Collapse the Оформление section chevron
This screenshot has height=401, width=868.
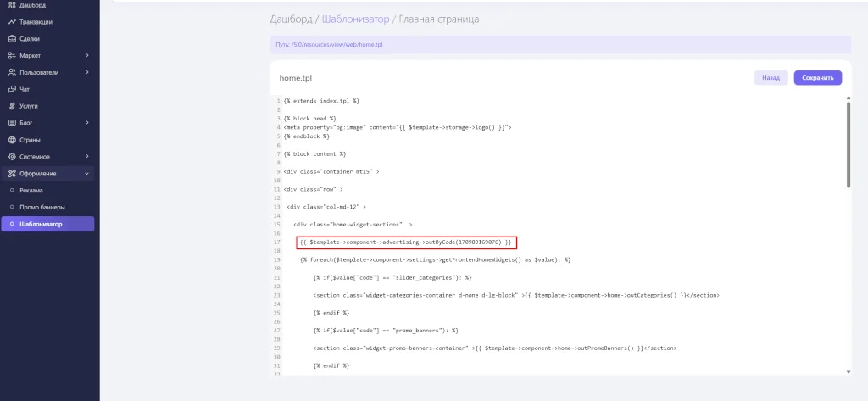[x=87, y=174]
